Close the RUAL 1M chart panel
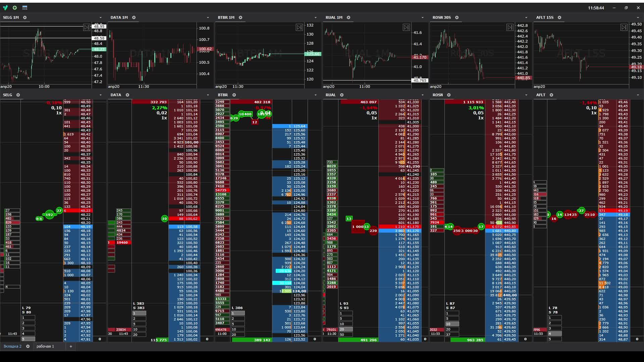644x362 pixels. [348, 17]
